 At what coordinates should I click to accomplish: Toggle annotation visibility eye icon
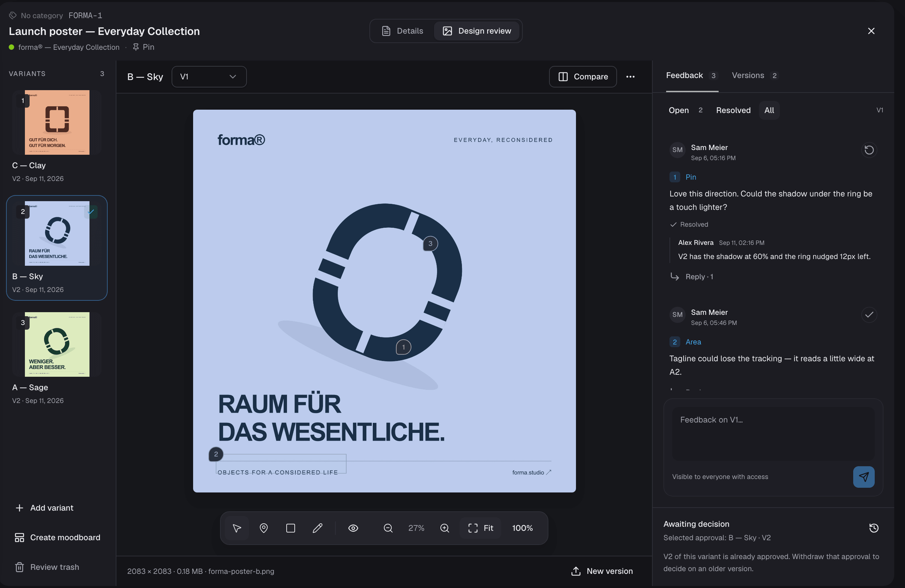pyautogui.click(x=353, y=528)
